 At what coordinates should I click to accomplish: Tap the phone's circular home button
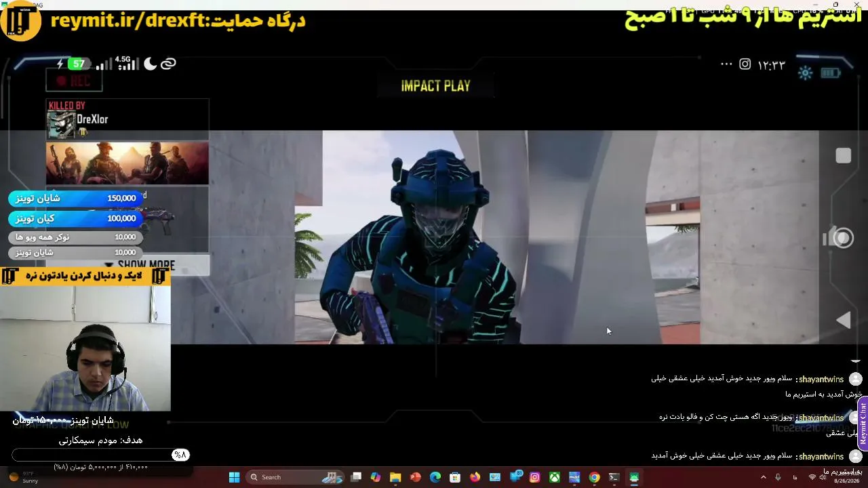843,238
